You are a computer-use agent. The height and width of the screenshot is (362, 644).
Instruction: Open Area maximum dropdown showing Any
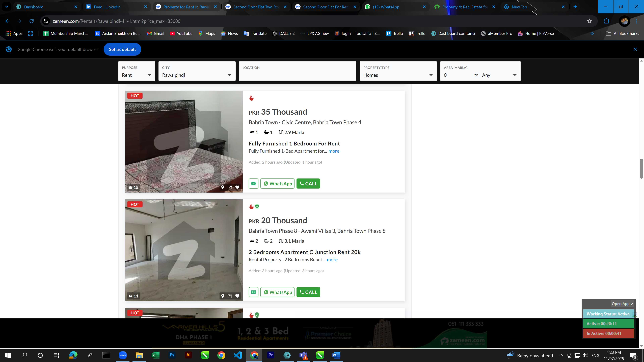click(x=499, y=75)
